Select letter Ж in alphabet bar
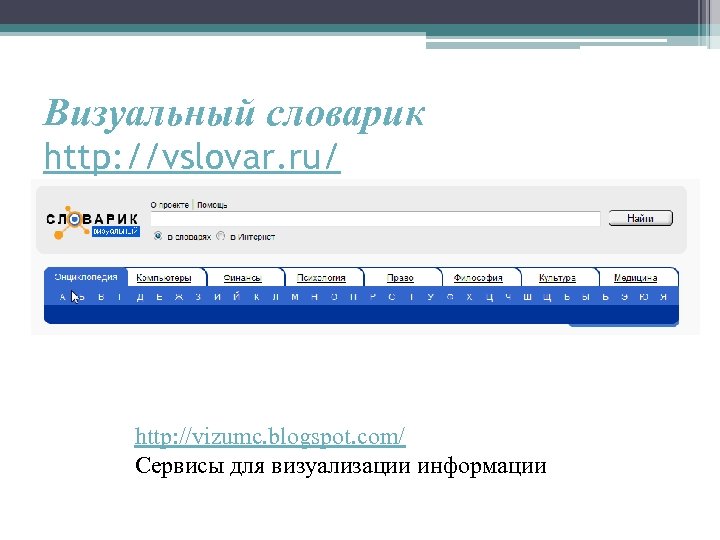This screenshot has height=540, width=720. click(x=179, y=297)
